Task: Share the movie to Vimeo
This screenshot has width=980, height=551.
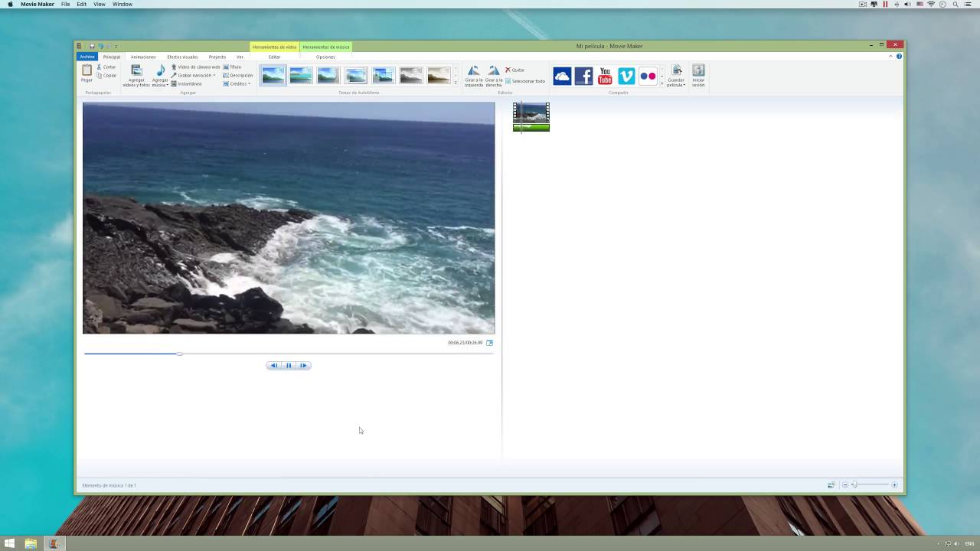Action: pos(626,76)
